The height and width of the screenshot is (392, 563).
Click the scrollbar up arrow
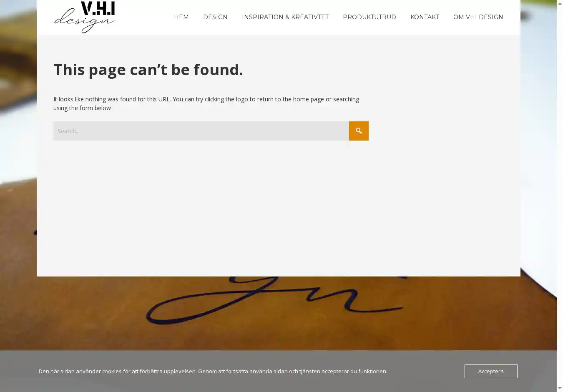pyautogui.click(x=560, y=3)
